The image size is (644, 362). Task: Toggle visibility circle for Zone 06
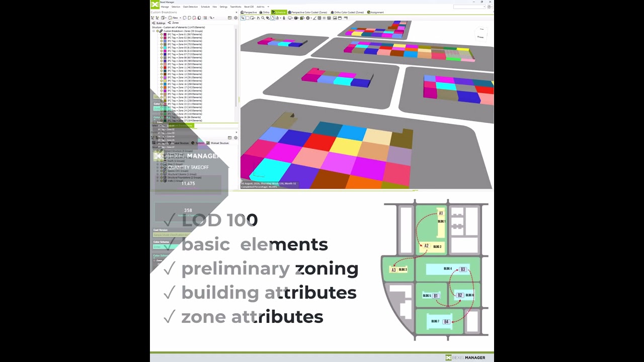162,51
